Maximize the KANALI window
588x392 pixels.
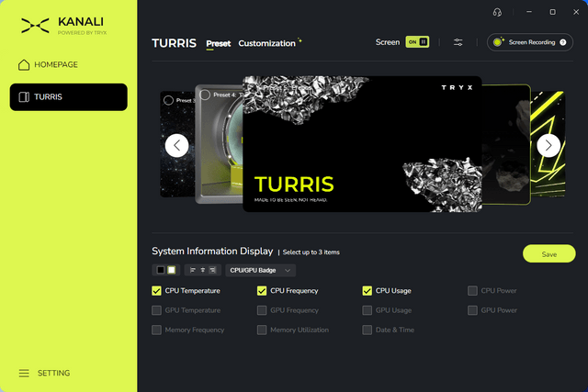coord(553,12)
